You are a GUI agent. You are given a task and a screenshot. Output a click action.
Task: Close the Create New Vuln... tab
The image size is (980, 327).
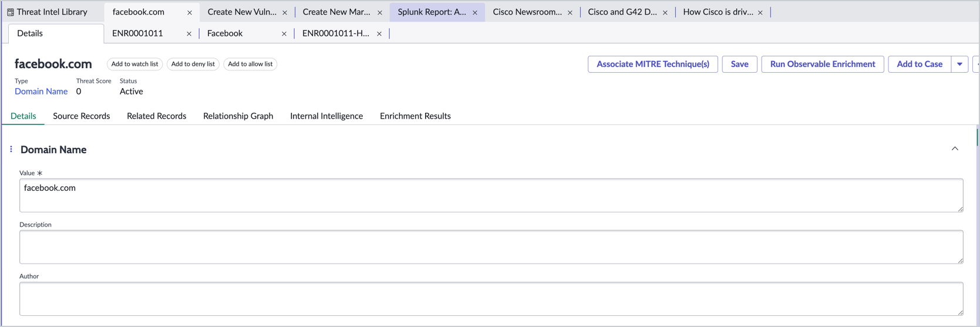coord(285,12)
